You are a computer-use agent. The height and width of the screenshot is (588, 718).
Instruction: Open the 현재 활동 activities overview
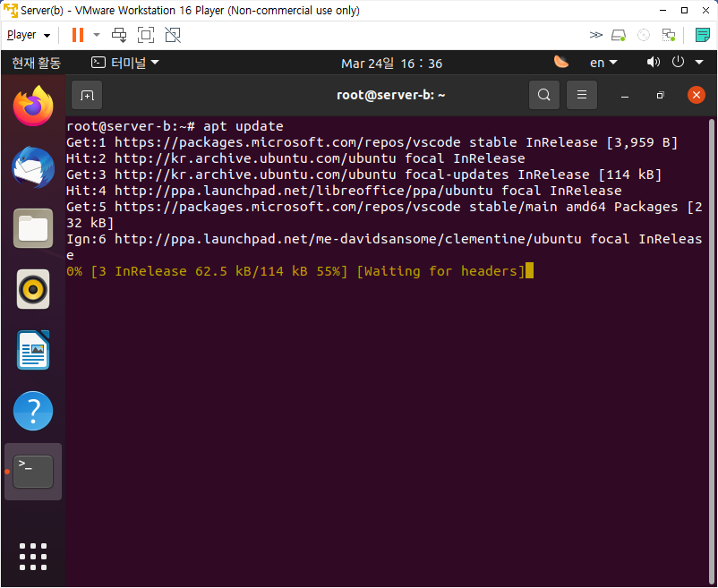click(36, 63)
